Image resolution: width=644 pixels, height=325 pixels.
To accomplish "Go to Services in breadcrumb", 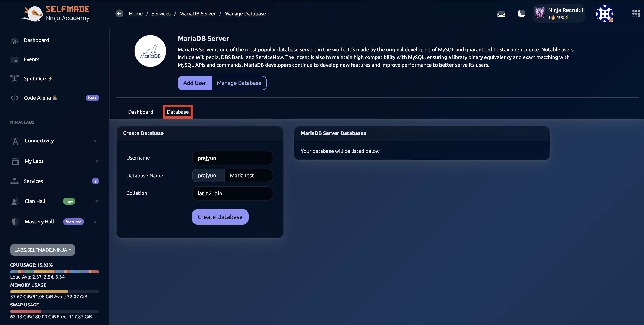I will (x=161, y=13).
